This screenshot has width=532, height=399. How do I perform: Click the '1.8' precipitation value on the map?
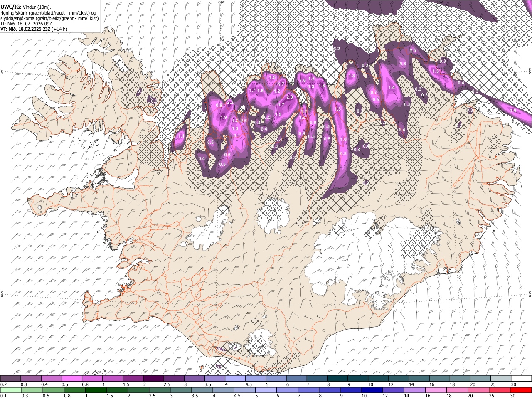[321, 86]
